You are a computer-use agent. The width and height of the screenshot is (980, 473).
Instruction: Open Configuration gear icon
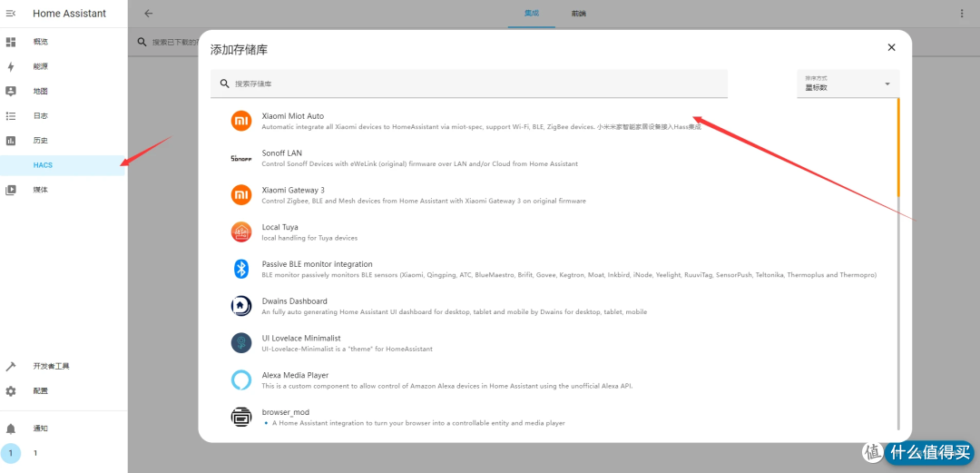(x=11, y=391)
